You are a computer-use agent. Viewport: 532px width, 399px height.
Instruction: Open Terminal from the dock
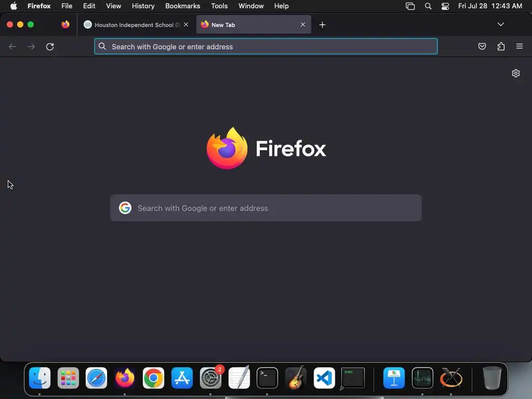click(x=268, y=378)
